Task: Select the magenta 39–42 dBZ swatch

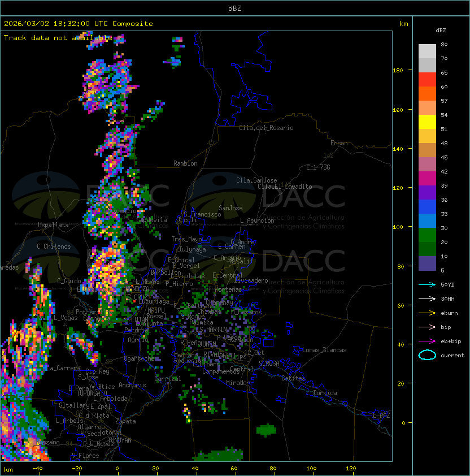Action: point(427,179)
